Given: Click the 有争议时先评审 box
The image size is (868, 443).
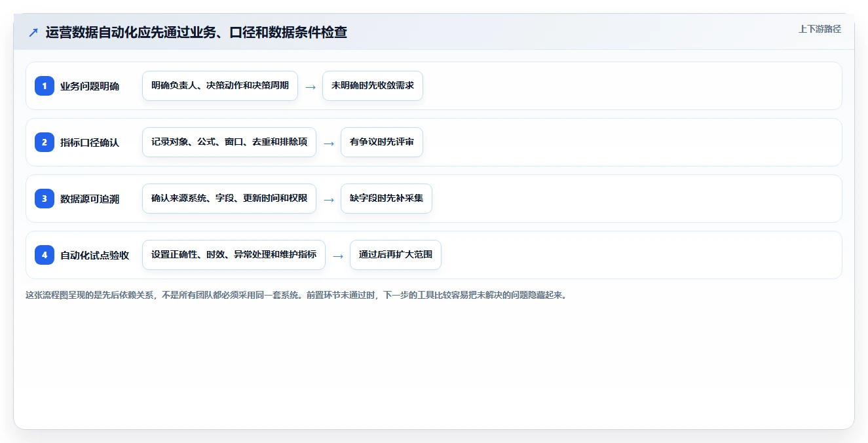Looking at the screenshot, I should point(382,142).
